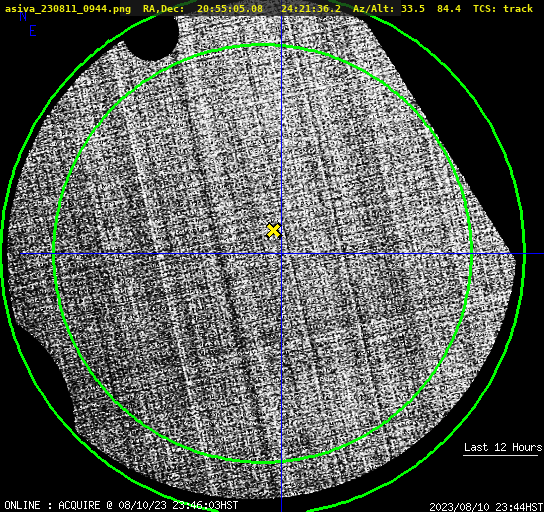Select the asiva_230811_0944.png filename text
Image resolution: width=544 pixels, height=512 pixels.
point(68,8)
